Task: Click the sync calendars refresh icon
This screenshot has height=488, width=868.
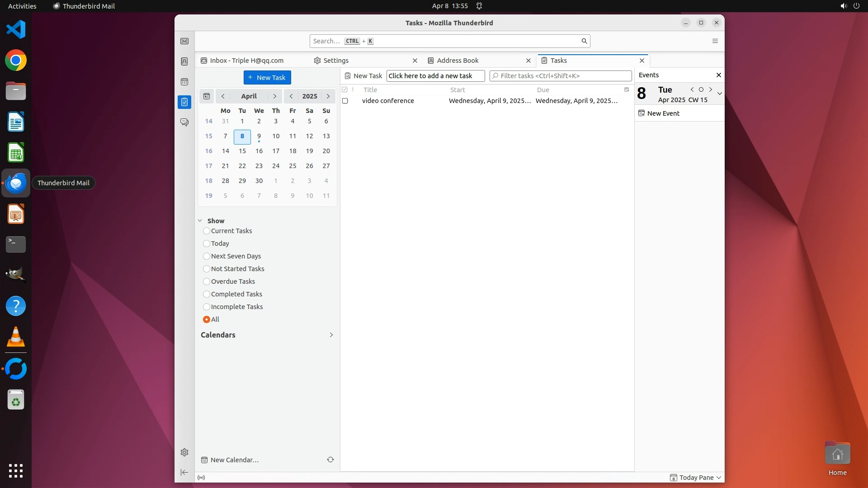Action: pyautogui.click(x=330, y=460)
